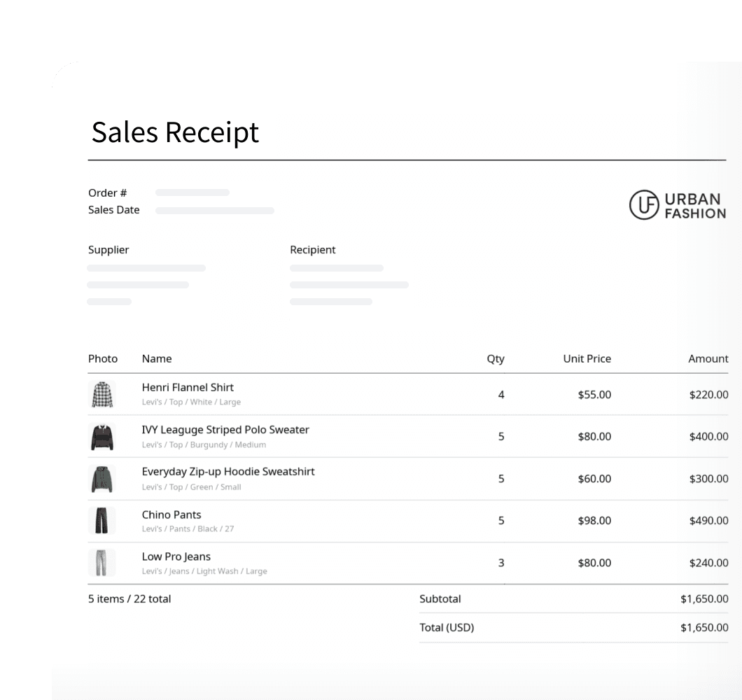
Task: Open the IVY League Striped Polo Sweater photo
Action: click(102, 436)
